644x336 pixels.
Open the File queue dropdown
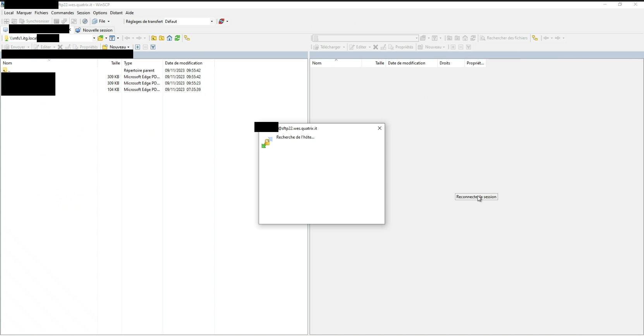108,21
